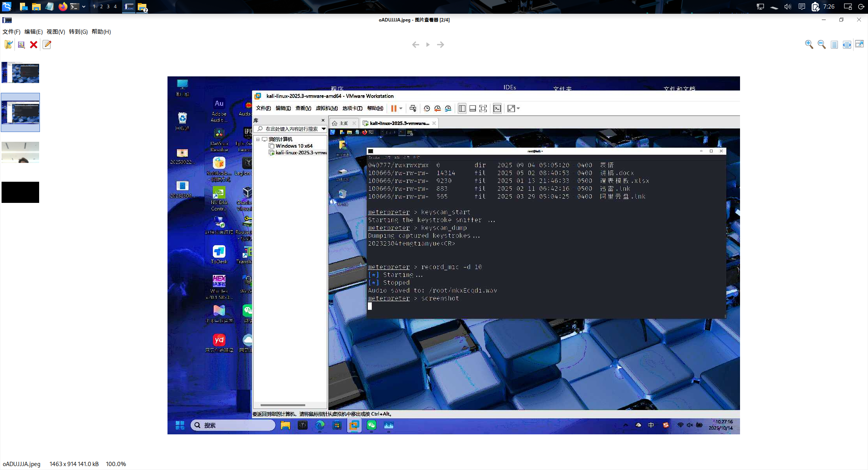
Task: Click the fit-to-window zoom icon
Action: (847, 45)
